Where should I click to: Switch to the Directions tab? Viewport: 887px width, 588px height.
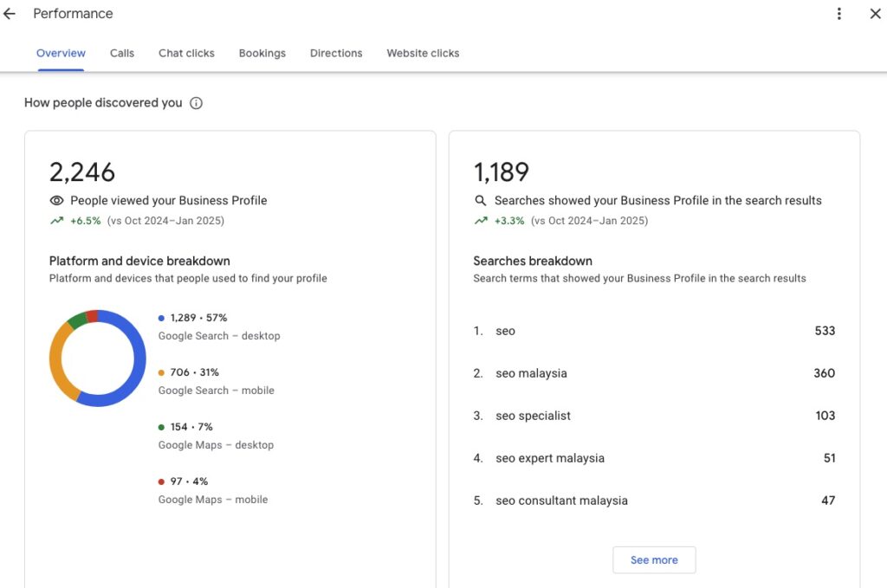(336, 53)
